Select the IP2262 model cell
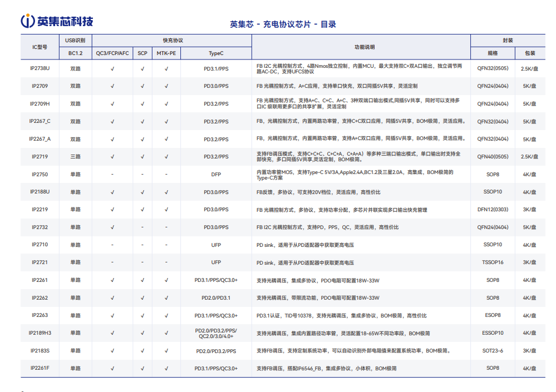556x392 pixels. pyautogui.click(x=40, y=297)
